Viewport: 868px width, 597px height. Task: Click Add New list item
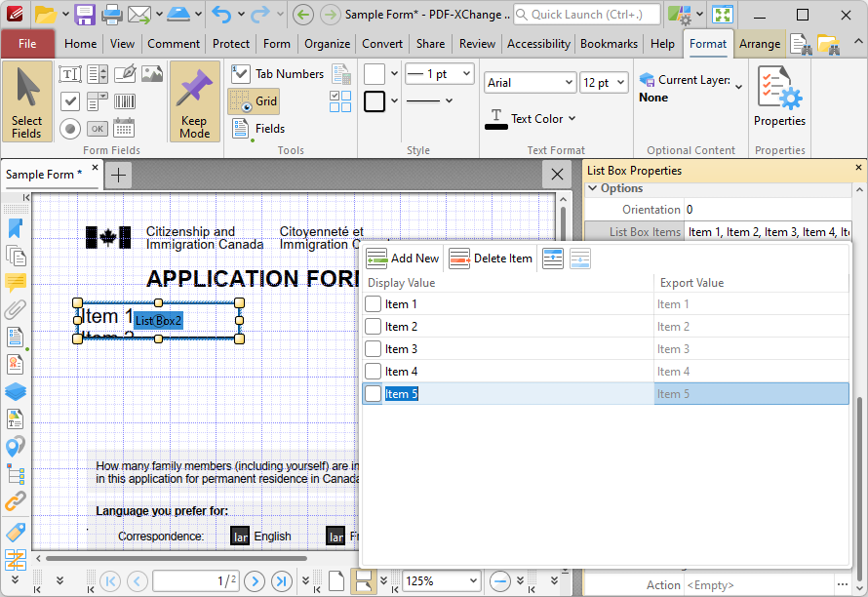coord(403,259)
